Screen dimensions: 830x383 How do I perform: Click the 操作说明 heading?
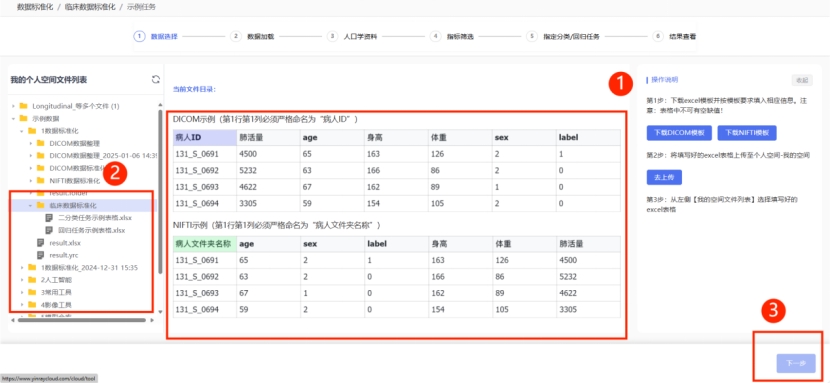(x=664, y=80)
